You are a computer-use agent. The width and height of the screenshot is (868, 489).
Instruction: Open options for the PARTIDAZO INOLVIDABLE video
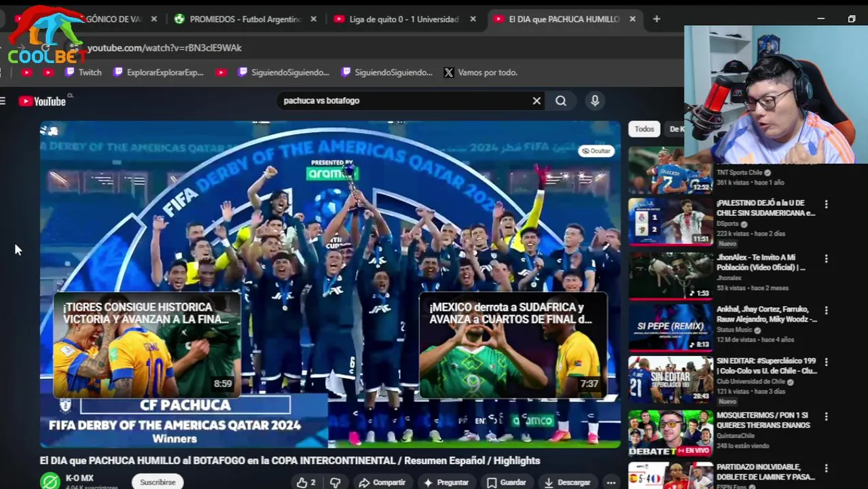[826, 468]
